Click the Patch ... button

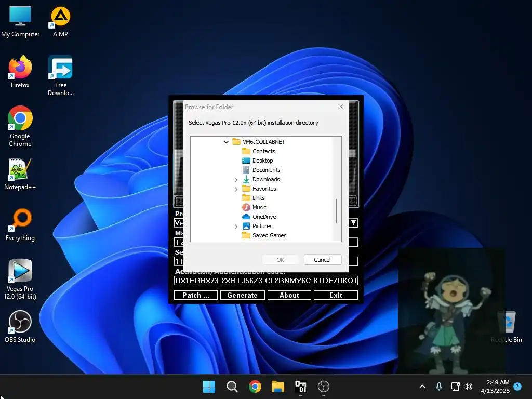coord(196,295)
